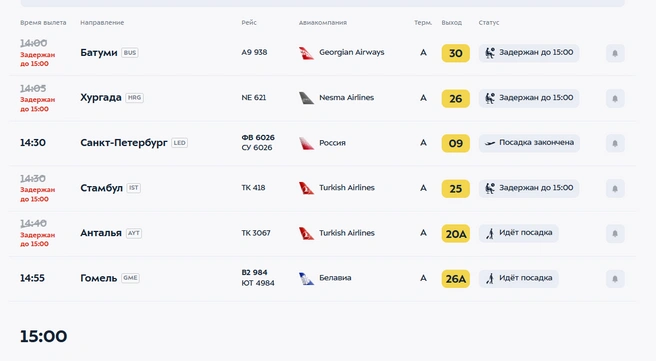Click the bell icon for Antalya flight TK 3067
The height and width of the screenshot is (361, 656).
615,233
